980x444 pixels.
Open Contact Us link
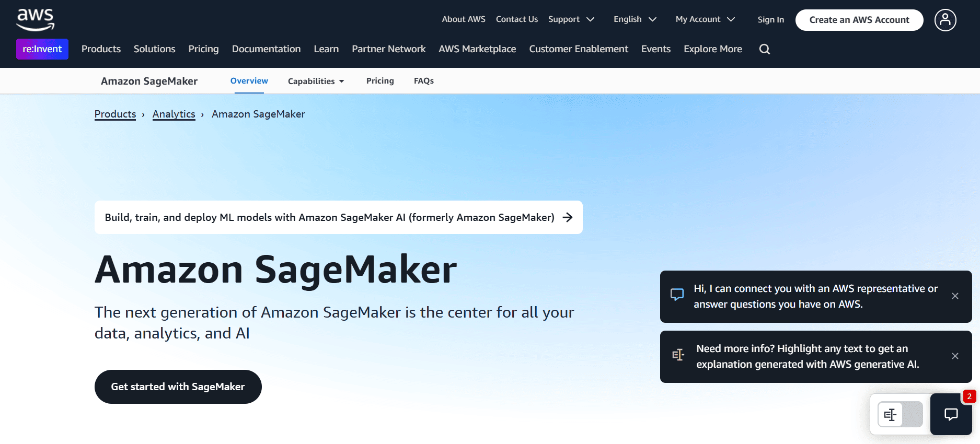click(x=517, y=19)
